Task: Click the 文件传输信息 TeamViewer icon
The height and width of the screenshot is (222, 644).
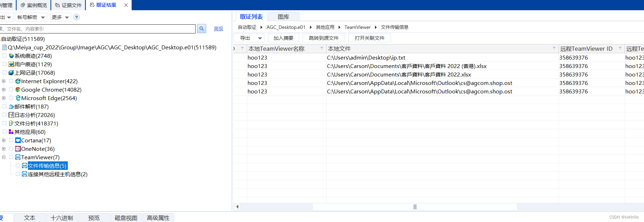Action: 25,166
